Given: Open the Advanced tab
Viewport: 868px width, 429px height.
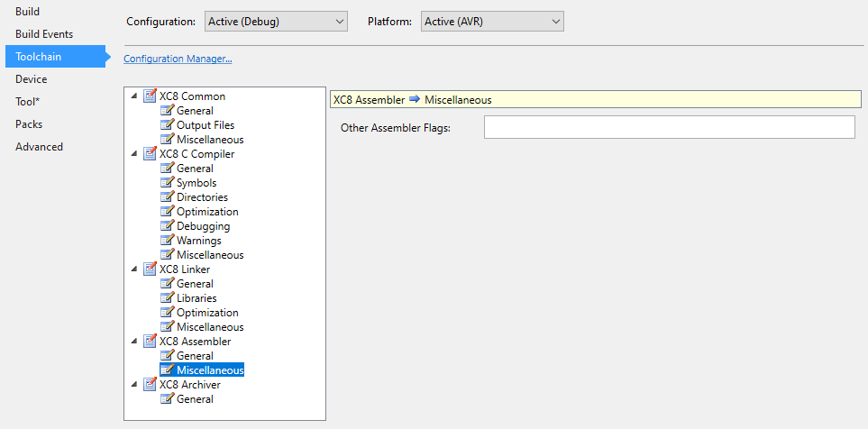Looking at the screenshot, I should click(x=39, y=147).
